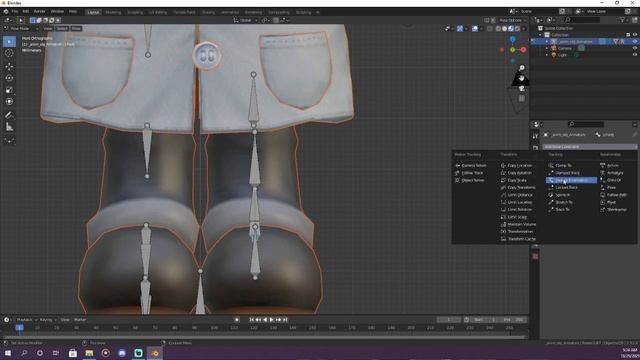Select the Select Box tool in toolbar
This screenshot has width=640, height=360.
click(9, 42)
